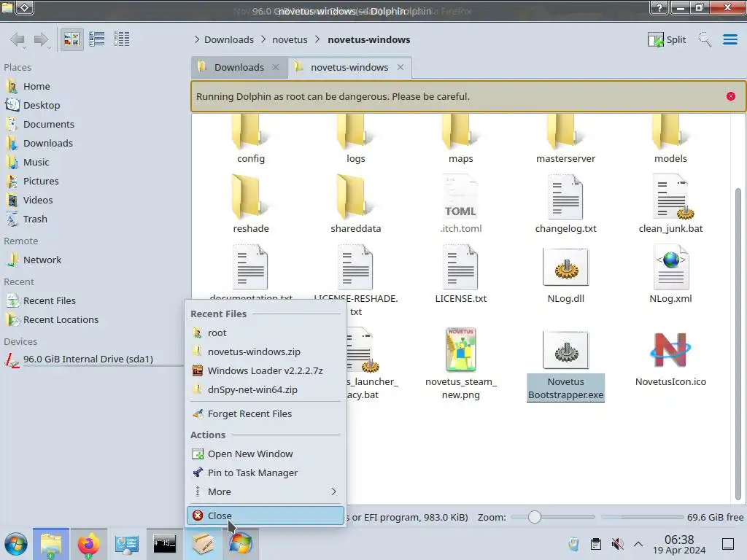The height and width of the screenshot is (560, 747).
Task: Open root from Recent Files menu
Action: pos(266,332)
